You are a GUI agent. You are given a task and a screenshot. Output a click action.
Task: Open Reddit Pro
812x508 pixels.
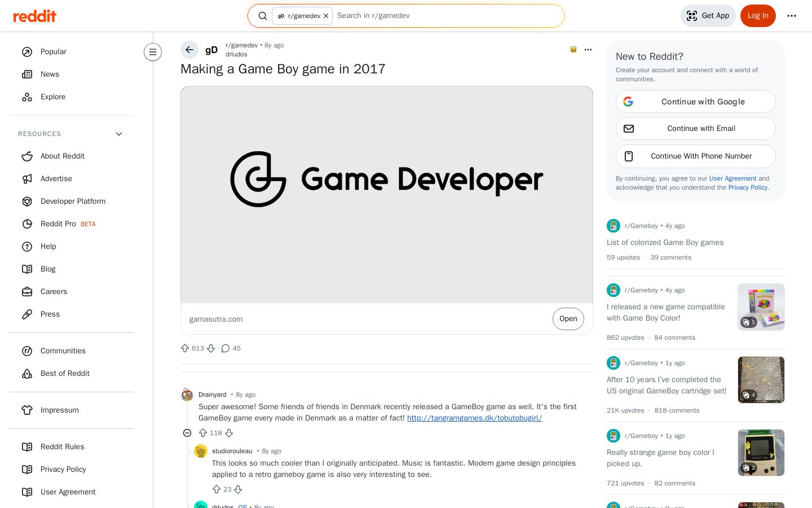(x=71, y=224)
